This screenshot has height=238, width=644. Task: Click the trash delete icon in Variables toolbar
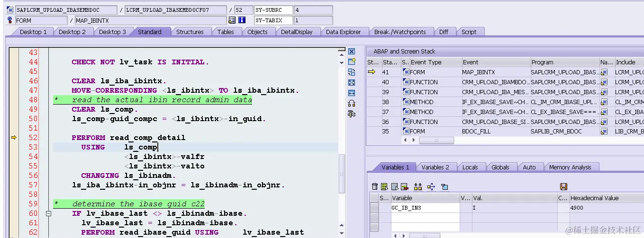tap(375, 186)
